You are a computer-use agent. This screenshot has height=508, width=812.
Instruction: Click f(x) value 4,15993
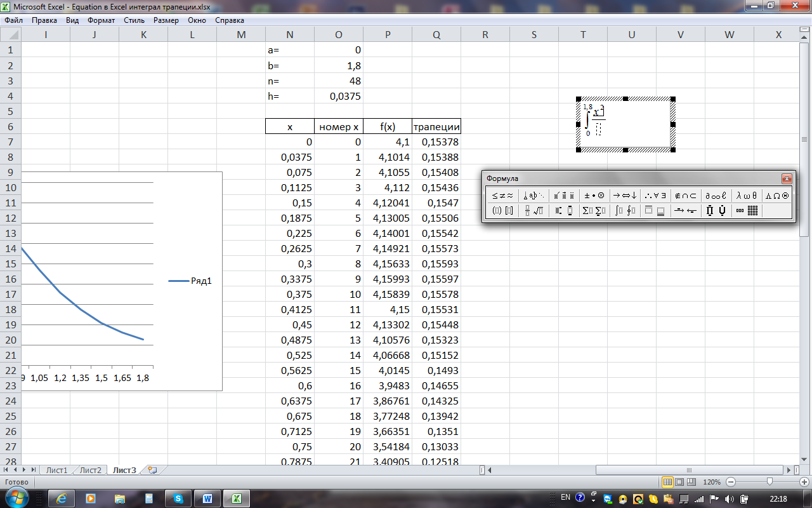(x=388, y=279)
